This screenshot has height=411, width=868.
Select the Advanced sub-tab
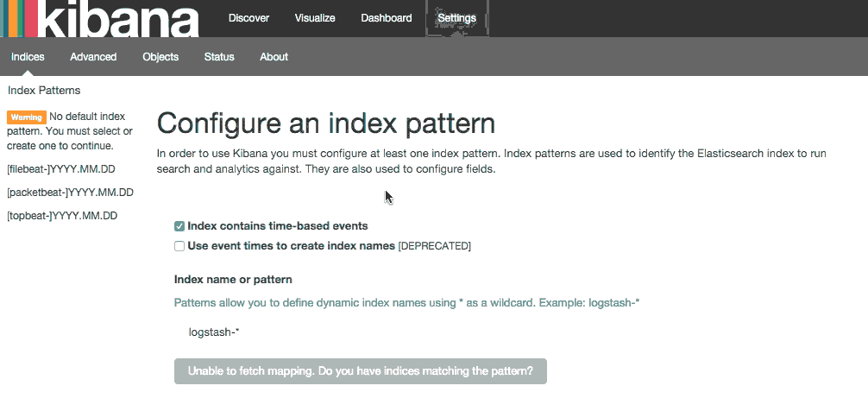click(93, 56)
